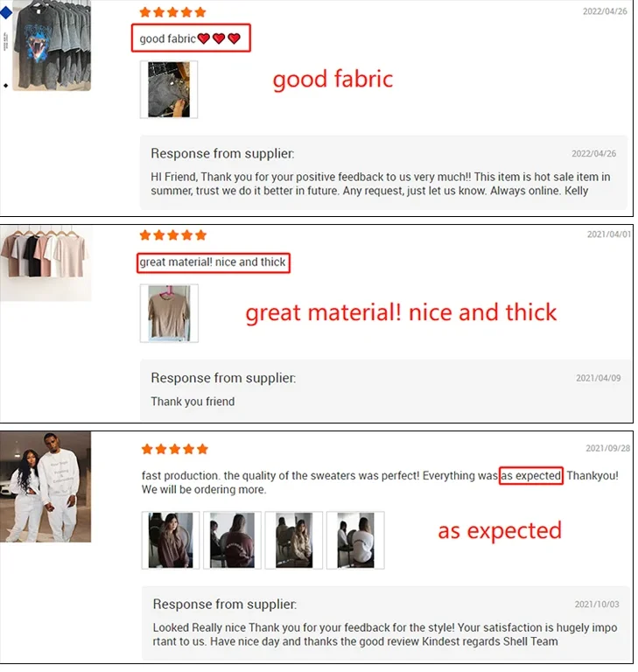Open the gray fabric review photo thumbnail
Image resolution: width=638 pixels, height=672 pixels.
point(169,89)
